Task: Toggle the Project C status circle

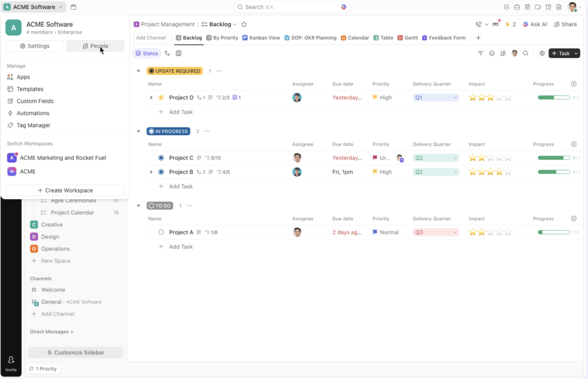Action: coord(161,158)
